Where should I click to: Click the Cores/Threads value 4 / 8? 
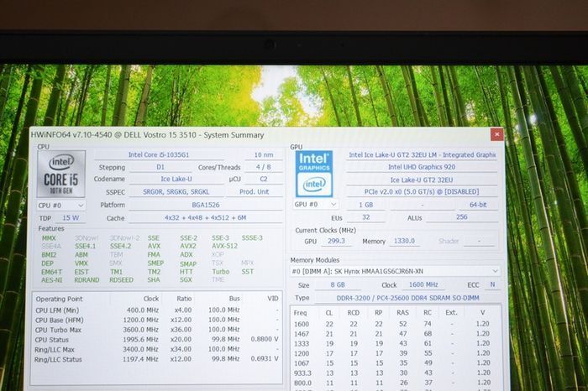263,167
